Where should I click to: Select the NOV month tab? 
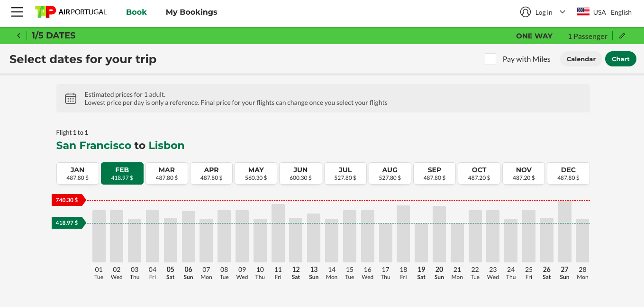pos(524,174)
